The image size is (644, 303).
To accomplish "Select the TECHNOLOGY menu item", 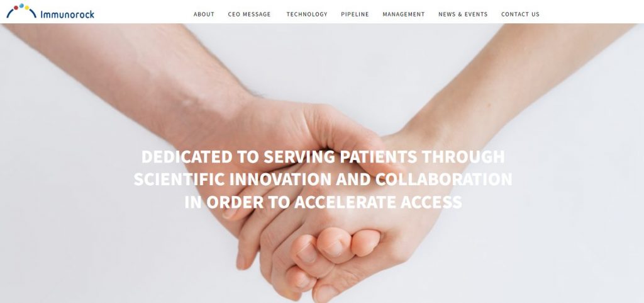I will [x=307, y=14].
